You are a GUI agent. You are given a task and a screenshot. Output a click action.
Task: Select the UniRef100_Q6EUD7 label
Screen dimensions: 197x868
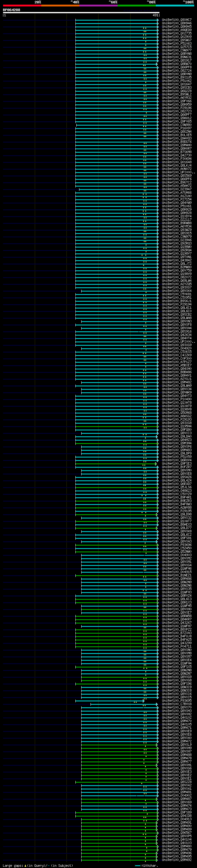pyautogui.click(x=176, y=484)
